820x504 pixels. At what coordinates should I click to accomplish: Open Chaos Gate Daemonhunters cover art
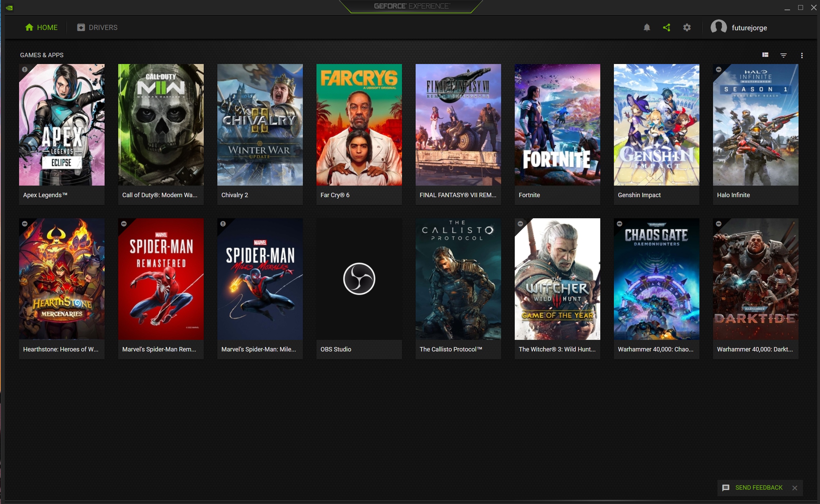point(656,279)
